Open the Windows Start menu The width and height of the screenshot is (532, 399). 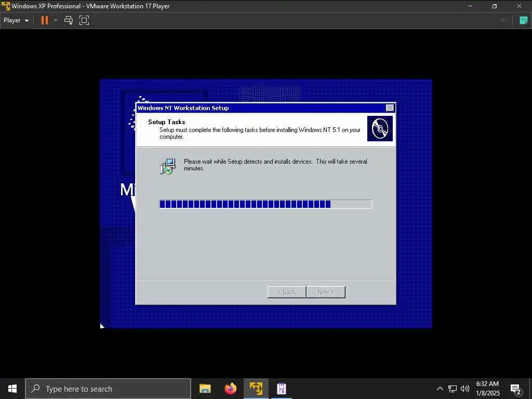pyautogui.click(x=12, y=389)
